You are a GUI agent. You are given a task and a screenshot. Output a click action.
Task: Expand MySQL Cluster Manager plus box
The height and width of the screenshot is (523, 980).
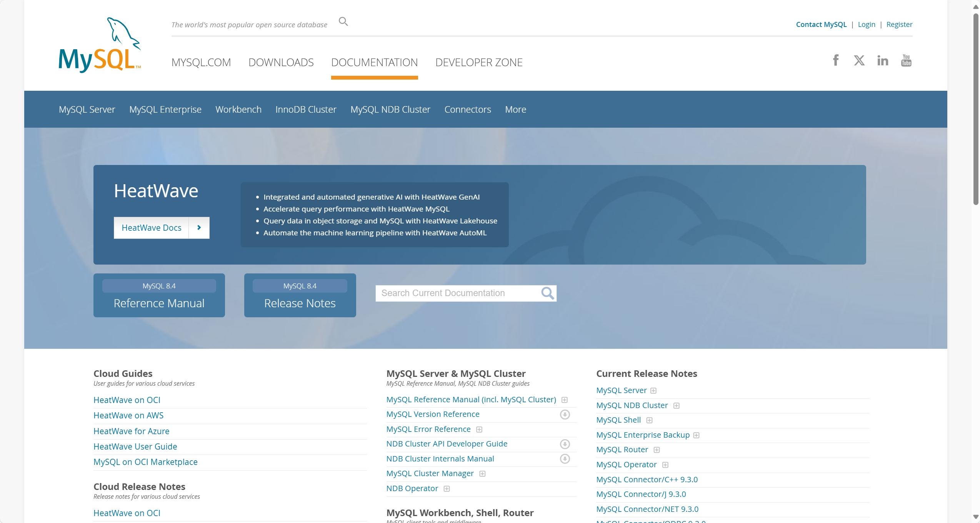482,474
